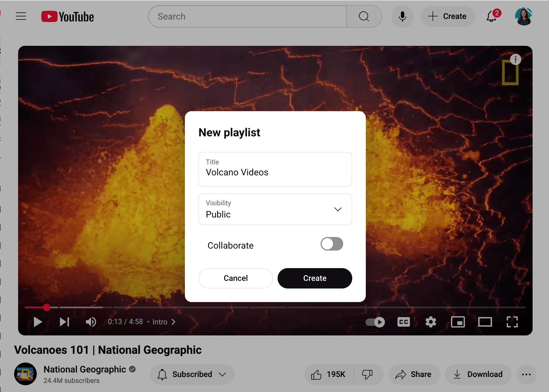Click the video info icon in the corner

pyautogui.click(x=516, y=59)
